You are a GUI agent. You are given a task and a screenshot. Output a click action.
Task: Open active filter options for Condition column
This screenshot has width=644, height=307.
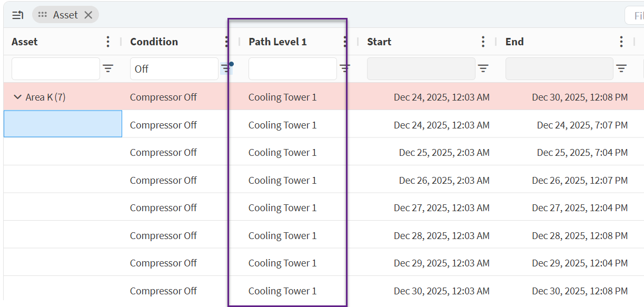226,68
